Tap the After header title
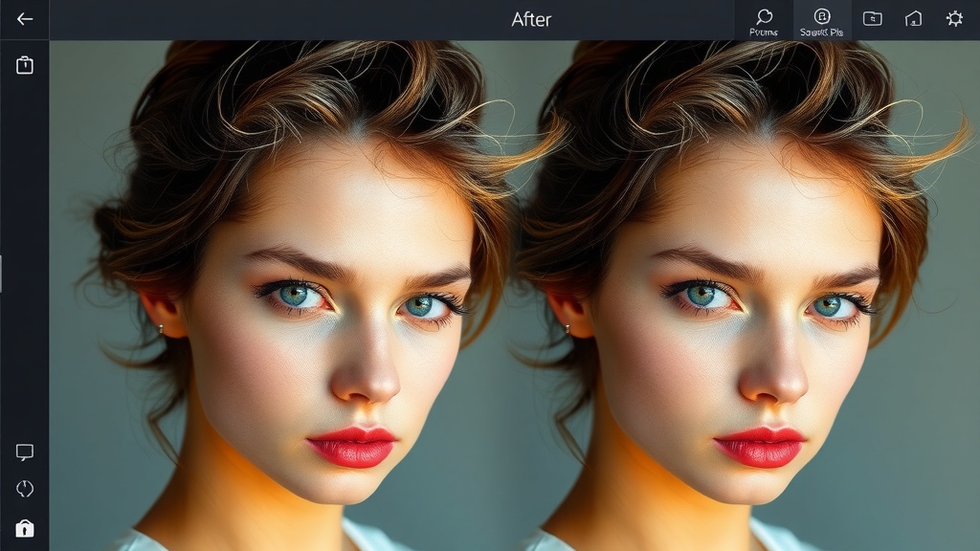980x551 pixels. click(x=532, y=19)
